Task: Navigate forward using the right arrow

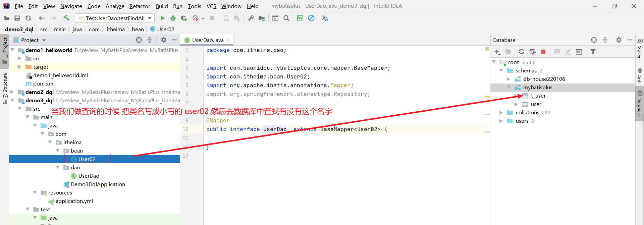Action: (53, 18)
